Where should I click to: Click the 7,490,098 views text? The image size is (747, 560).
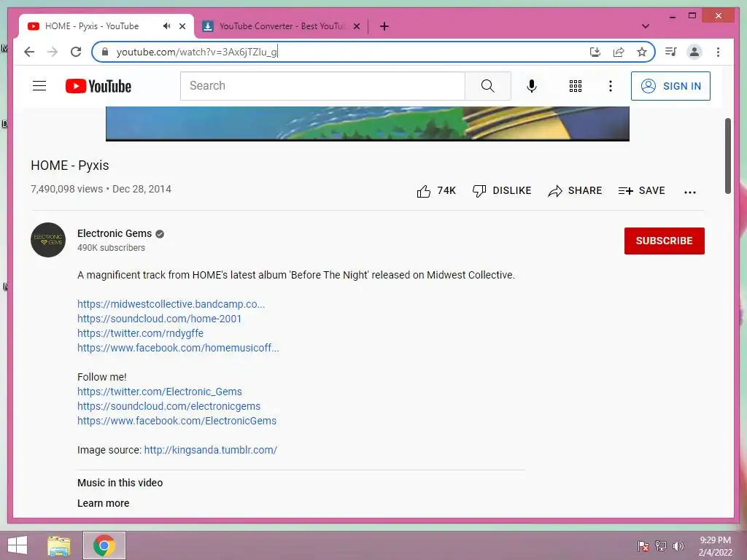click(66, 189)
